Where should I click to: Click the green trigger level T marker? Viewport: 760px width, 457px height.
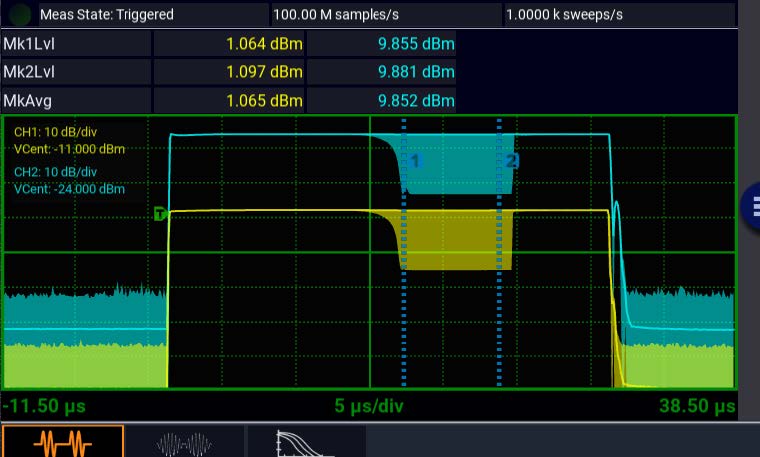[159, 213]
